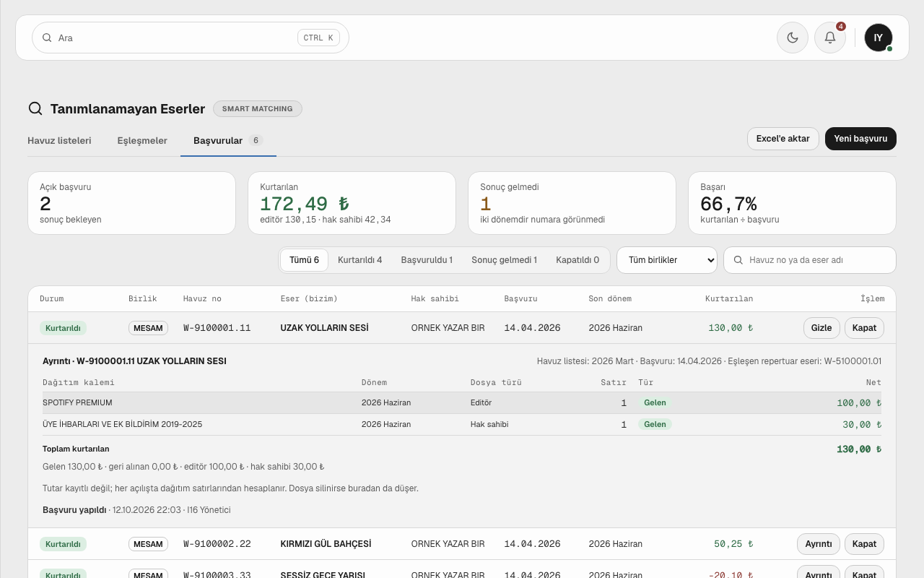Click the Açık başvuru summary card
Screen dimensions: 924x578
(x=131, y=203)
